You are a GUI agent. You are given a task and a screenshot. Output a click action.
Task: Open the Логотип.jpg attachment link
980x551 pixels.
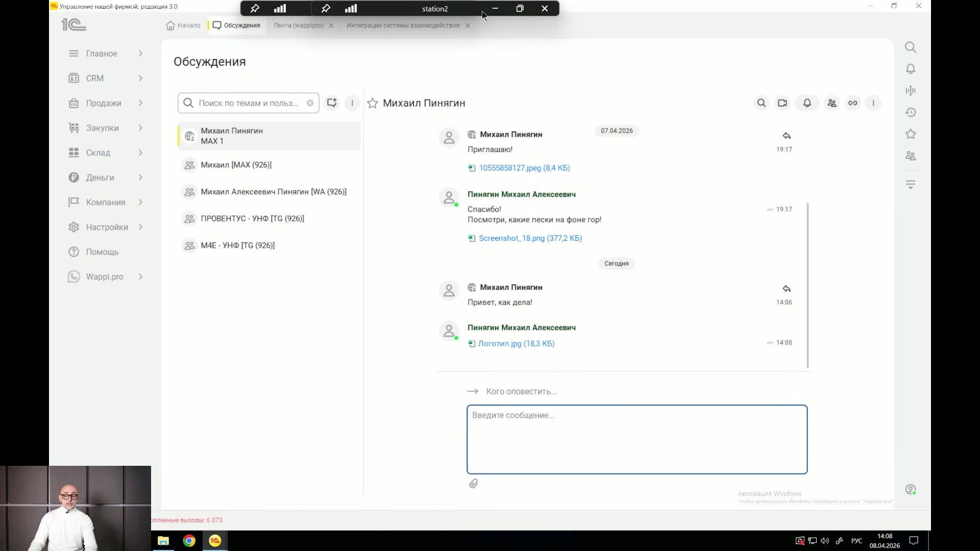click(x=516, y=344)
